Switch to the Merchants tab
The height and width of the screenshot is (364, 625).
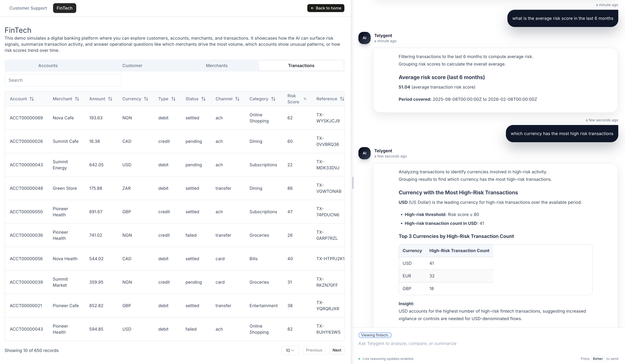coord(217,65)
